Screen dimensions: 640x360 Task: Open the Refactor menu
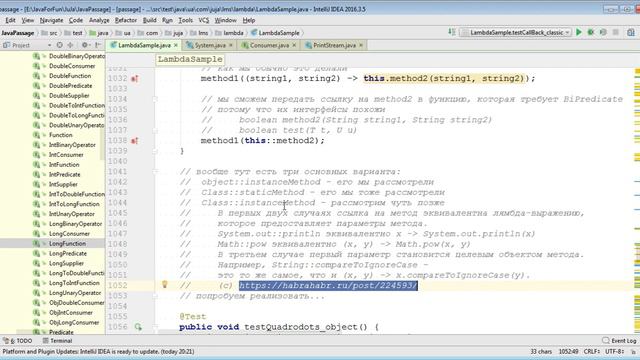(126, 20)
